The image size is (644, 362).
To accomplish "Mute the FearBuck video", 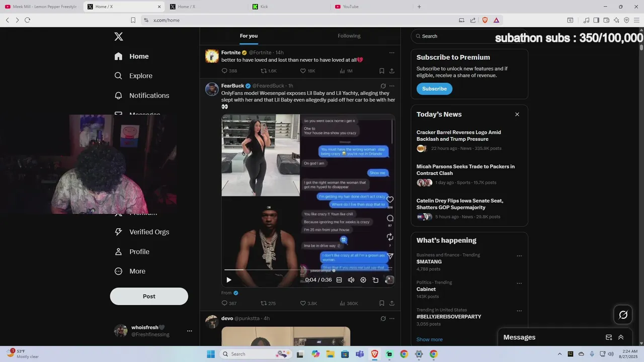I will point(351,280).
